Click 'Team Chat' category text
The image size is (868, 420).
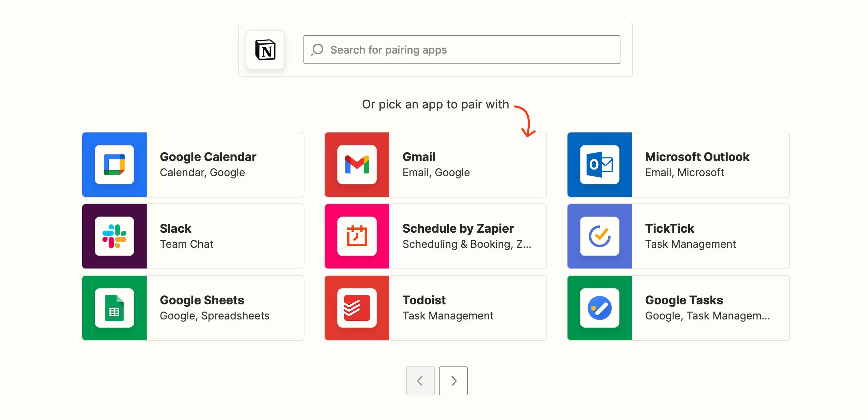(186, 244)
